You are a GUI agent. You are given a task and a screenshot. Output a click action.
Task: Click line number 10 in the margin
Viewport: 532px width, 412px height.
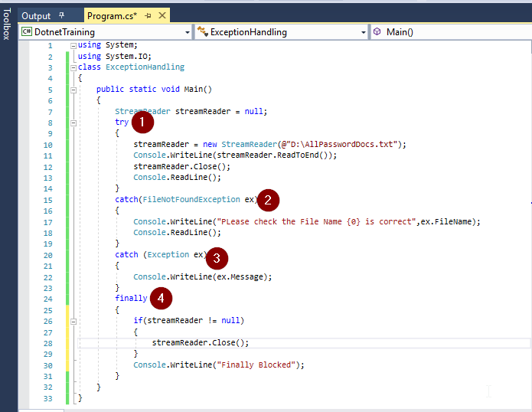47,145
